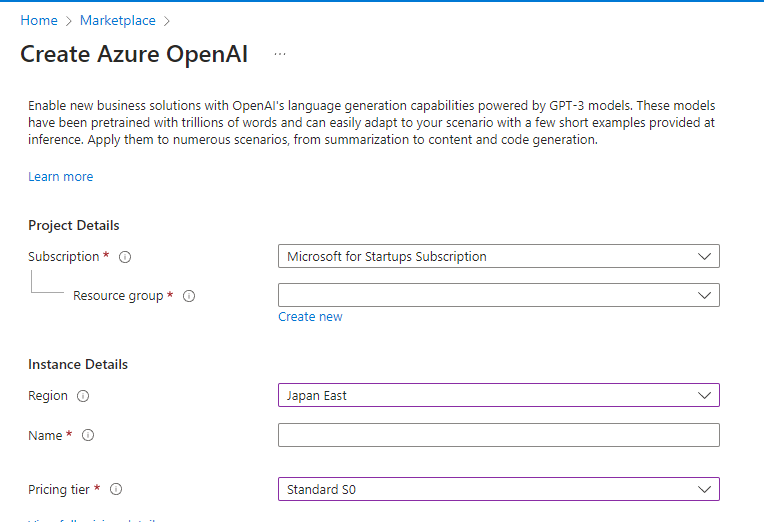Open the Resource group dropdown
The height and width of the screenshot is (522, 764).
coord(498,295)
